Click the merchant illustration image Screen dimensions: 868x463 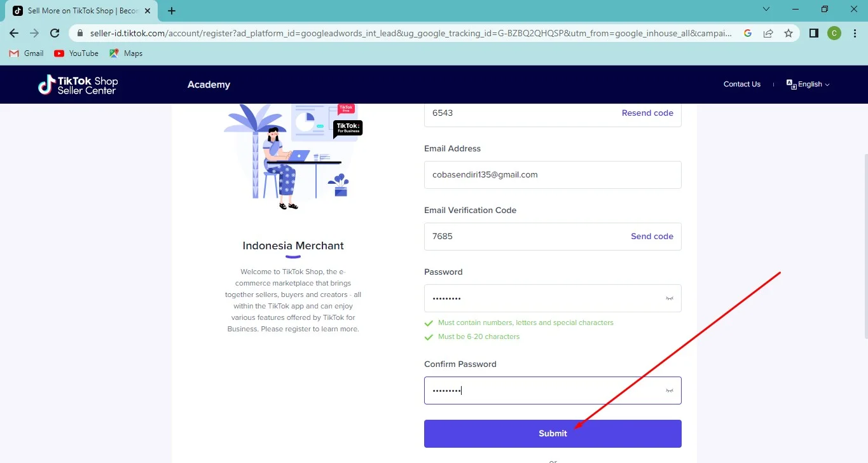tap(293, 156)
